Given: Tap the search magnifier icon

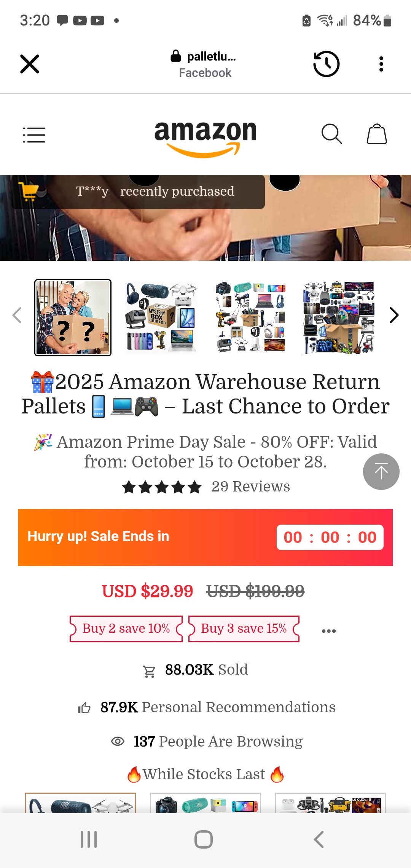Looking at the screenshot, I should pyautogui.click(x=331, y=134).
